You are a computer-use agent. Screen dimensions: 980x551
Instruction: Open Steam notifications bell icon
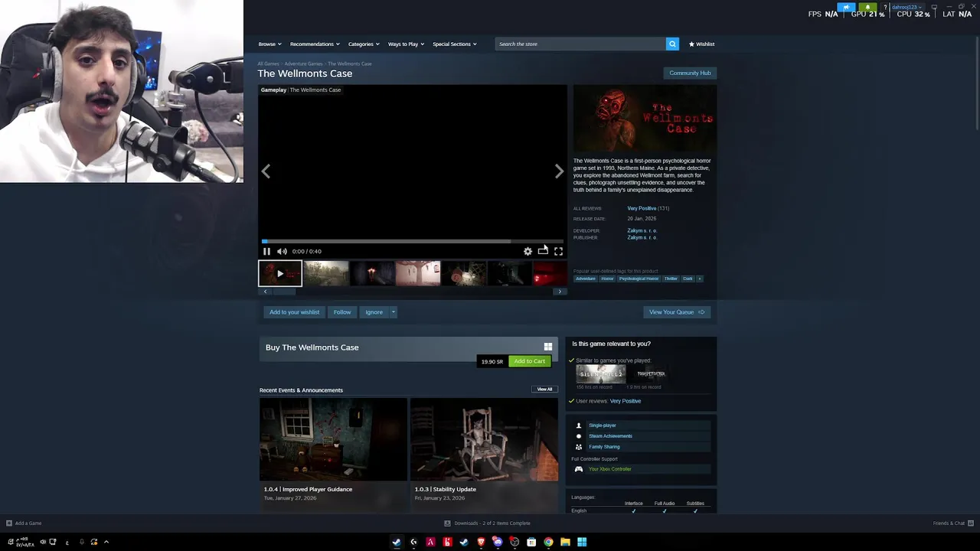click(x=867, y=7)
